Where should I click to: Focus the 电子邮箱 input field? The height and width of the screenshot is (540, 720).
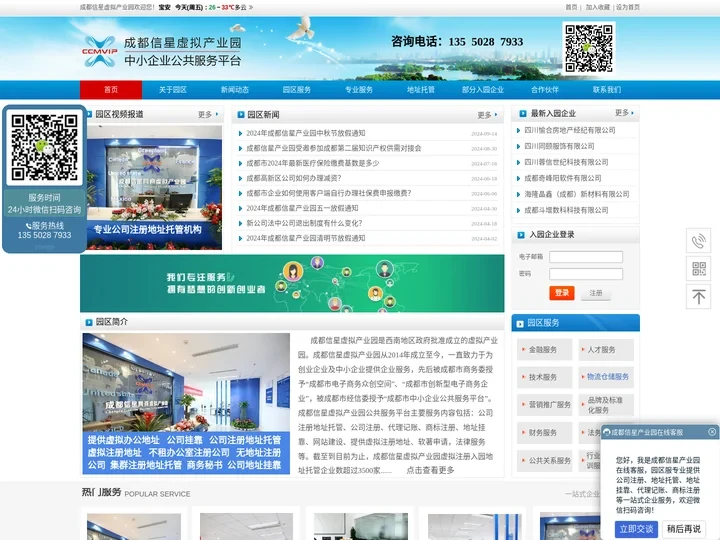click(586, 257)
